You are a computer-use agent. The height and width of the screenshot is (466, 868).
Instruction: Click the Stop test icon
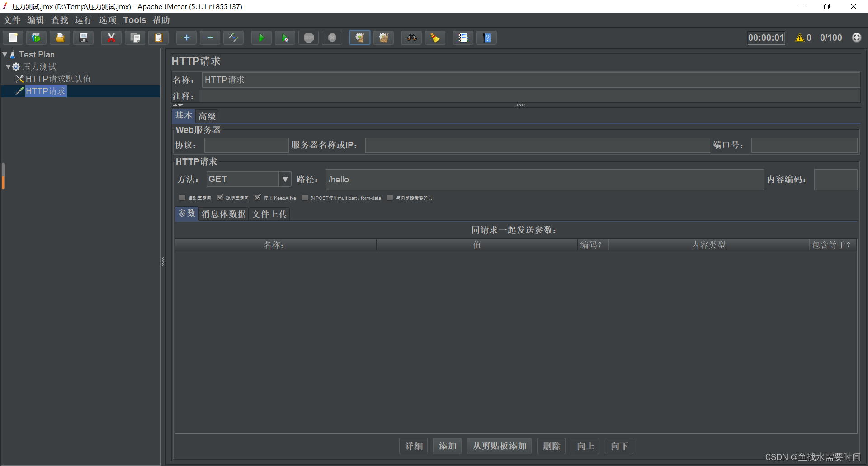(x=308, y=38)
